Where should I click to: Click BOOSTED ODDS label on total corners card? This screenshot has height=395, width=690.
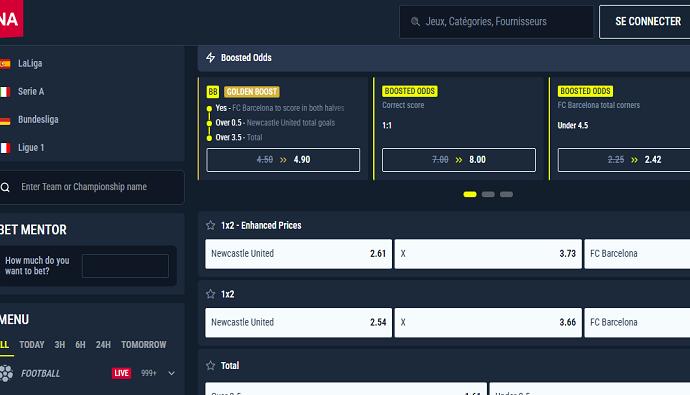(585, 91)
